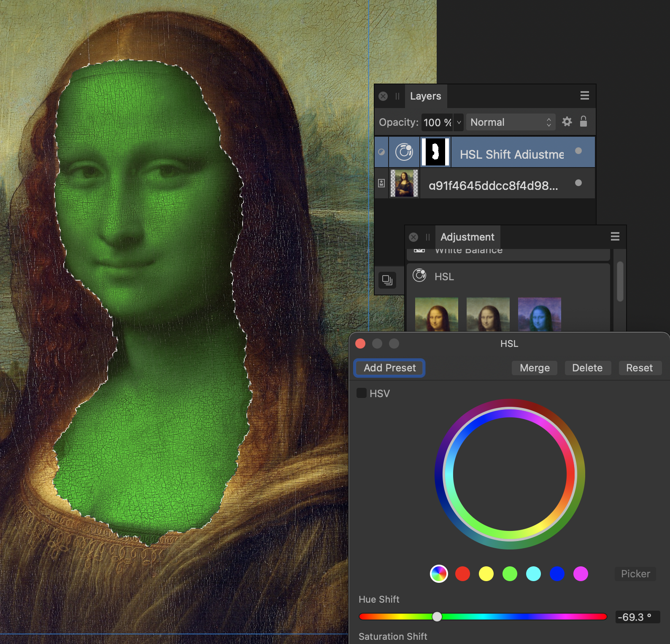This screenshot has height=644, width=670.
Task: Activate the Picker button
Action: point(635,574)
